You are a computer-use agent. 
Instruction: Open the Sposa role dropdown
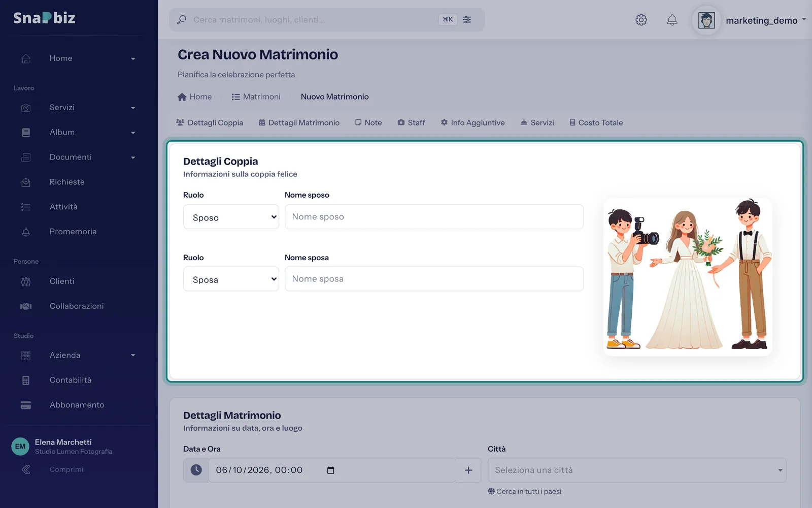tap(231, 279)
